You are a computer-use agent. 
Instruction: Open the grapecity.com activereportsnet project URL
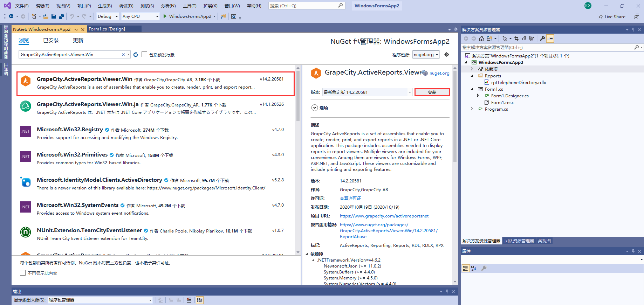click(x=384, y=216)
